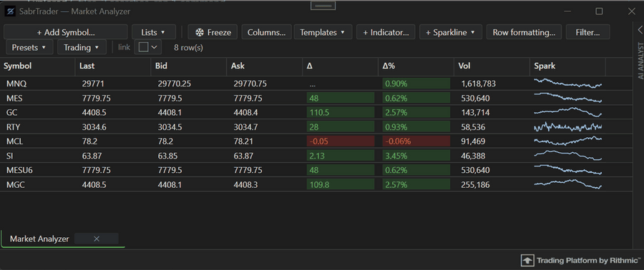Click the MNQ sparkline chart
This screenshot has height=270, width=644.
(x=567, y=83)
